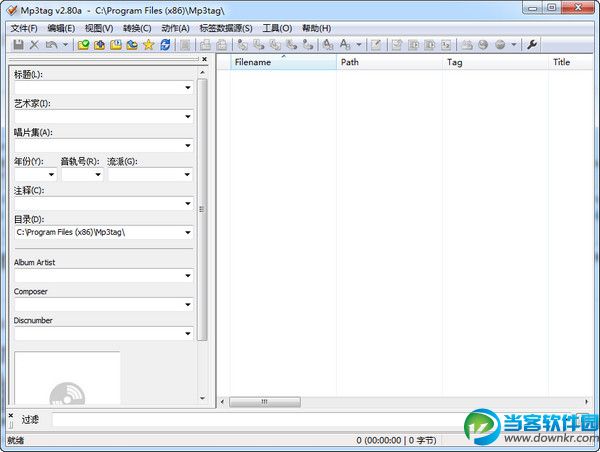
Task: Expand the 流派(G) combo box
Action: [187, 175]
